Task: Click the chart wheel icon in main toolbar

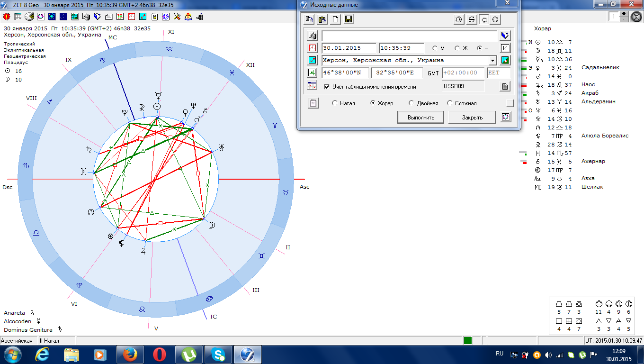Action: click(x=41, y=17)
